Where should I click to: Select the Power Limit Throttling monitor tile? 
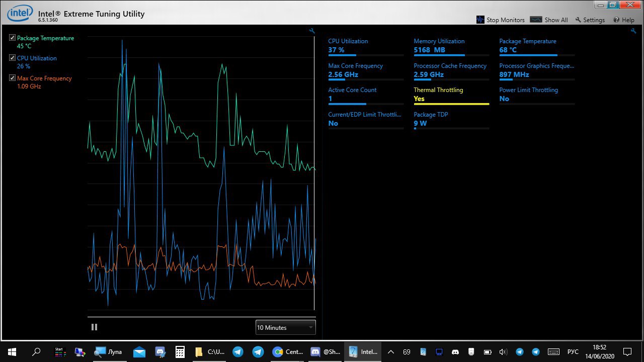(537, 95)
